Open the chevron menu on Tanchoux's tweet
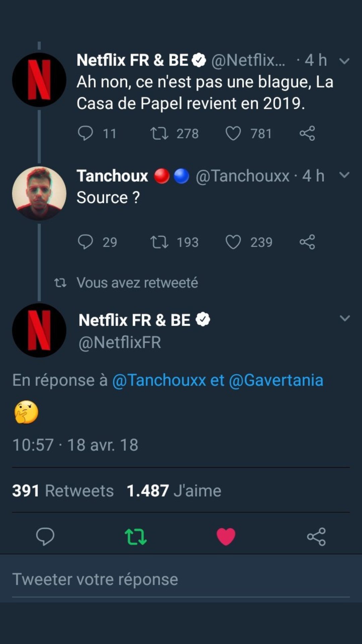 coord(345,175)
